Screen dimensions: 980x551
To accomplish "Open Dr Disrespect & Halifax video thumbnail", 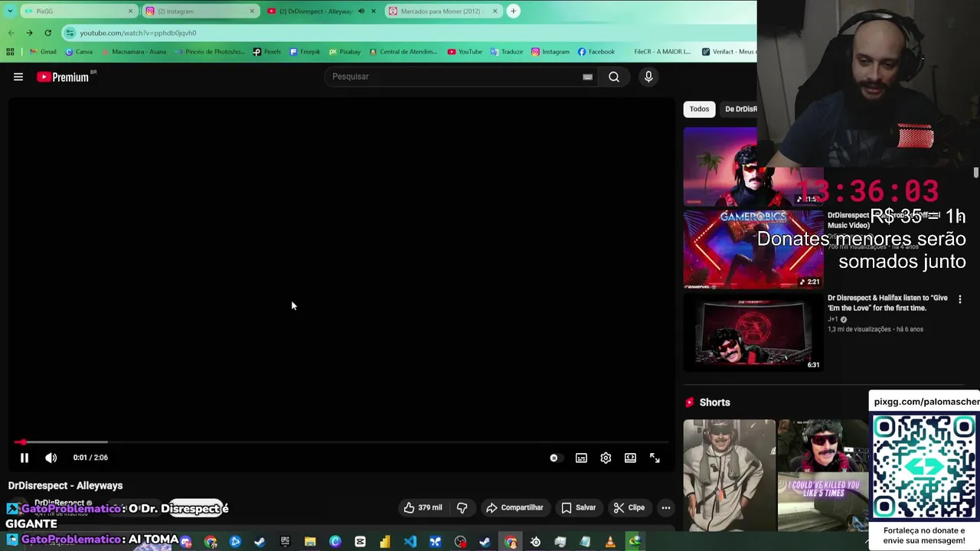I will (753, 333).
